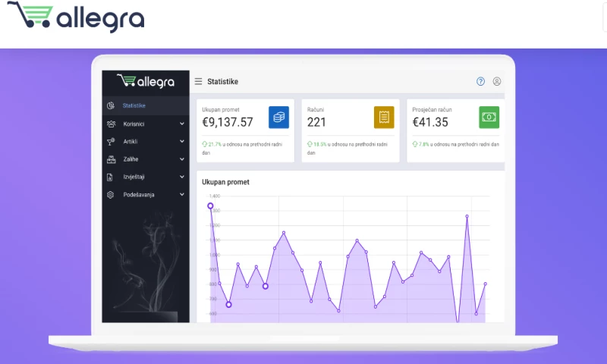Click the Statistike pie chart icon
The width and height of the screenshot is (607, 364).
tap(111, 105)
